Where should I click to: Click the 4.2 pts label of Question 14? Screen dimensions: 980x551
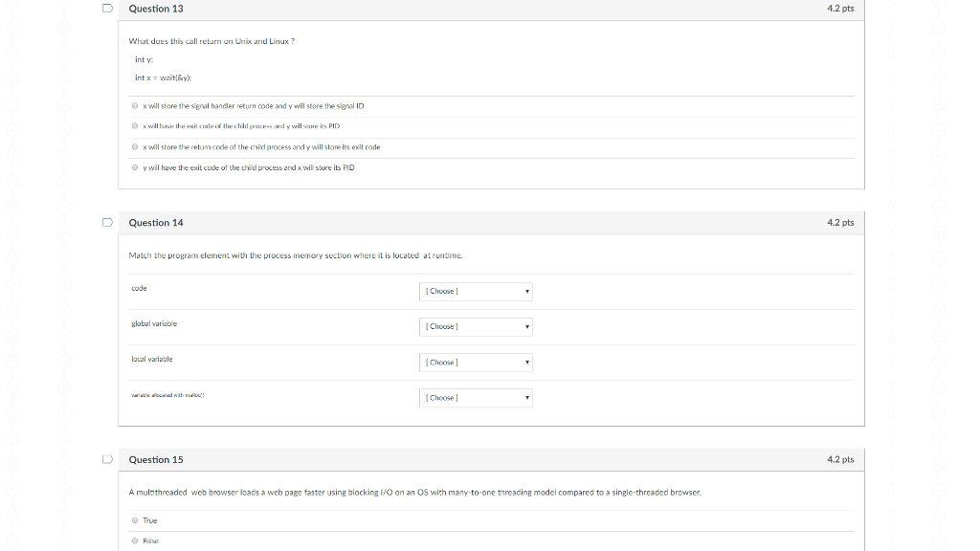tap(840, 223)
